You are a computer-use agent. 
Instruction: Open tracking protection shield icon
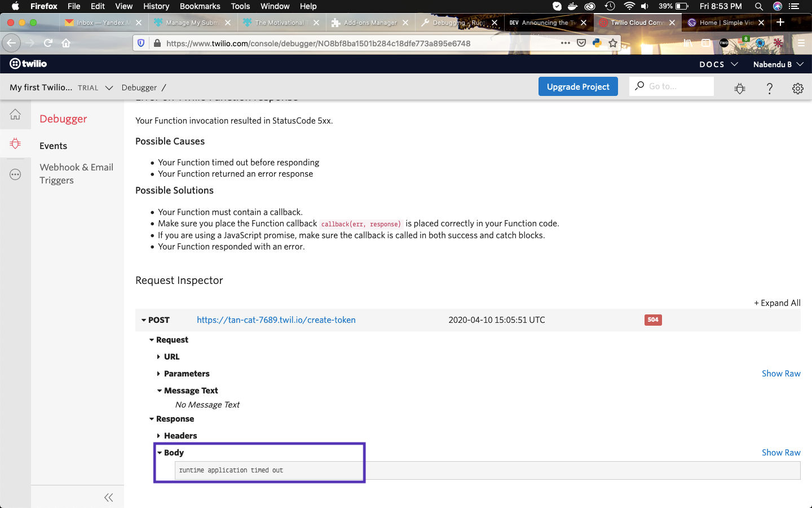pyautogui.click(x=142, y=43)
